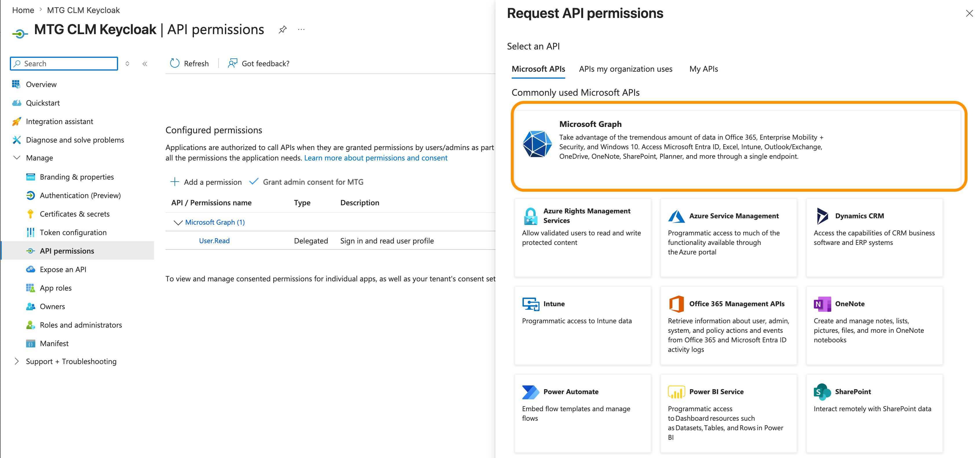Select the SharePoint API card

pyautogui.click(x=874, y=413)
